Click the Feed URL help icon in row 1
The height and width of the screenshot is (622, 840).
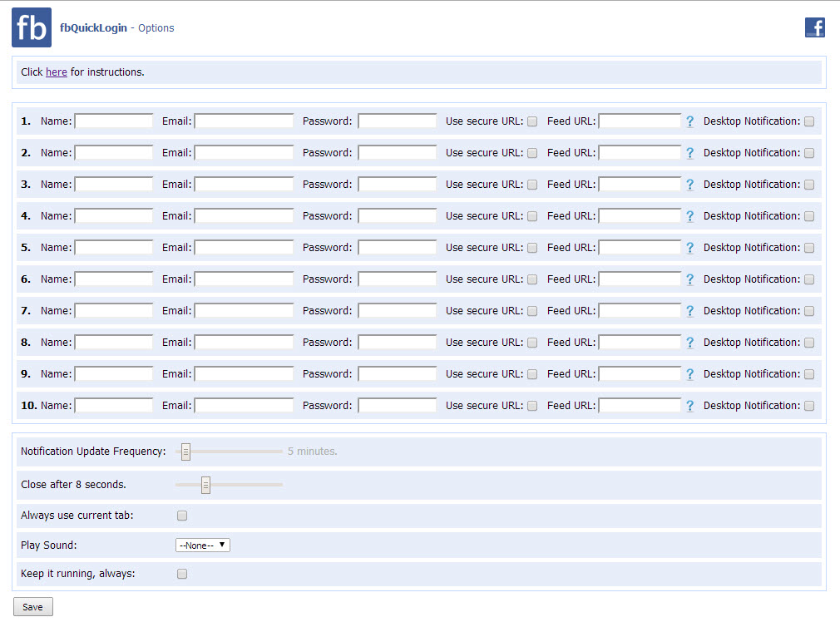pyautogui.click(x=689, y=121)
